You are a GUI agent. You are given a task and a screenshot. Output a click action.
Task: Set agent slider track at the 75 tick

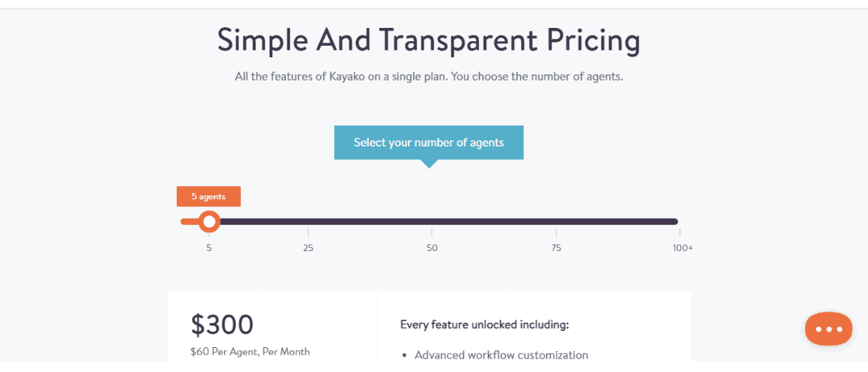coord(556,222)
